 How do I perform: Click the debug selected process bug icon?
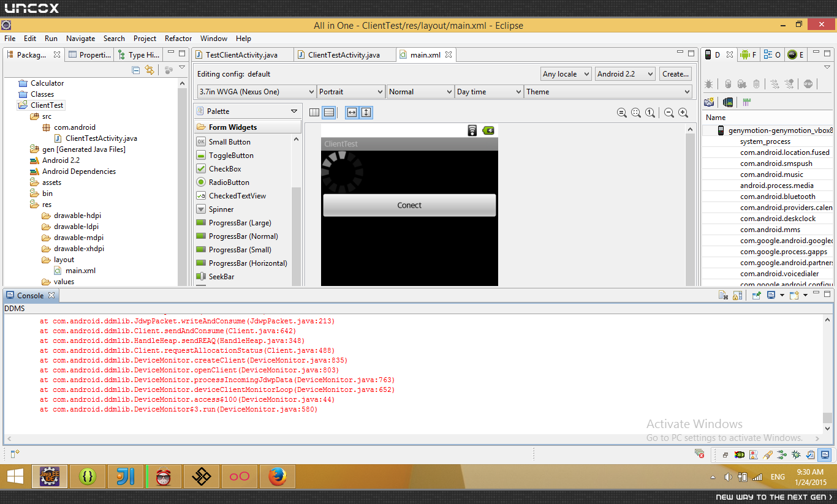(x=709, y=84)
